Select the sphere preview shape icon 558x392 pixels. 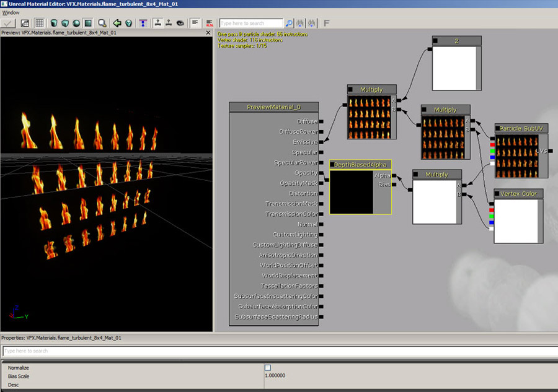pyautogui.click(x=77, y=23)
